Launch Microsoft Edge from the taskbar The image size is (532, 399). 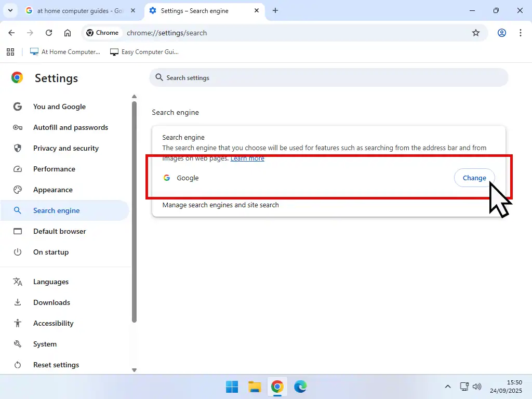coord(300,387)
